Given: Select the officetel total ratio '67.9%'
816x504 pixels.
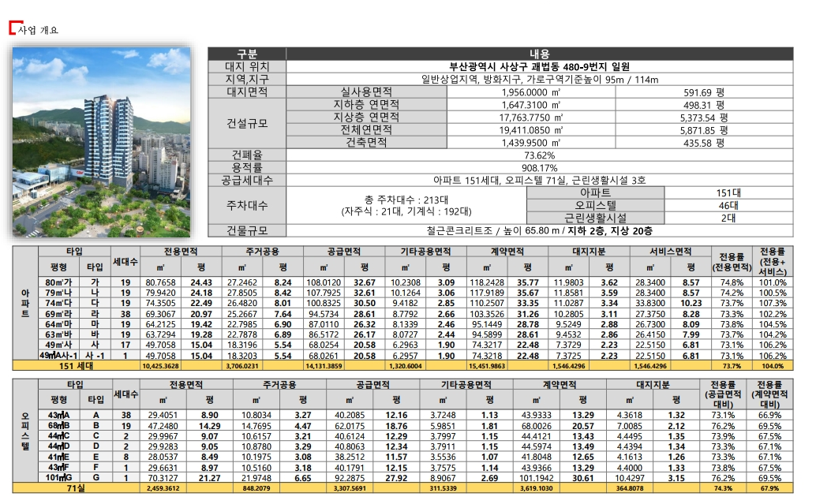Looking at the screenshot, I should (770, 489).
